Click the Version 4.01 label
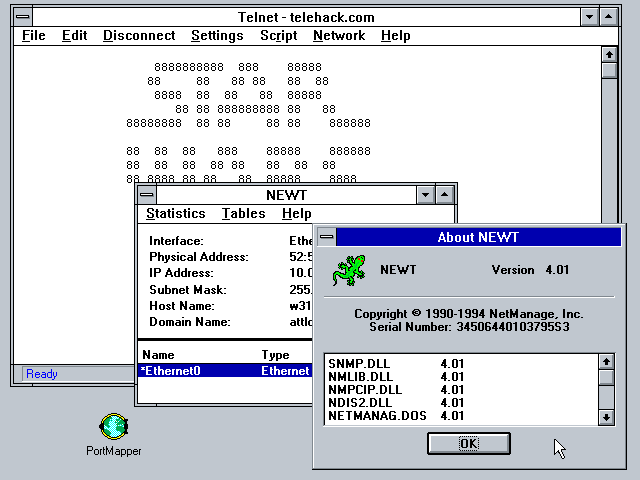Image resolution: width=640 pixels, height=480 pixels. [530, 270]
